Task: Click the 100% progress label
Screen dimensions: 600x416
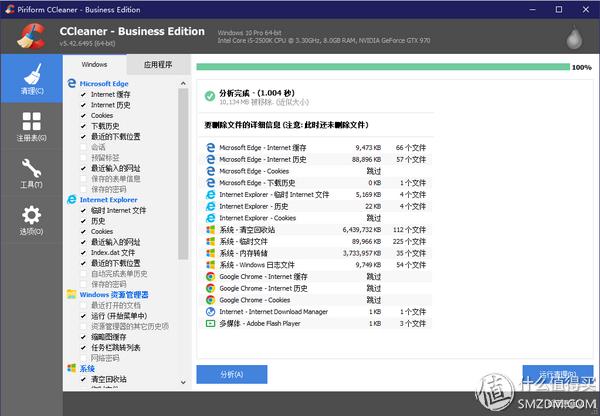Action: 582,67
